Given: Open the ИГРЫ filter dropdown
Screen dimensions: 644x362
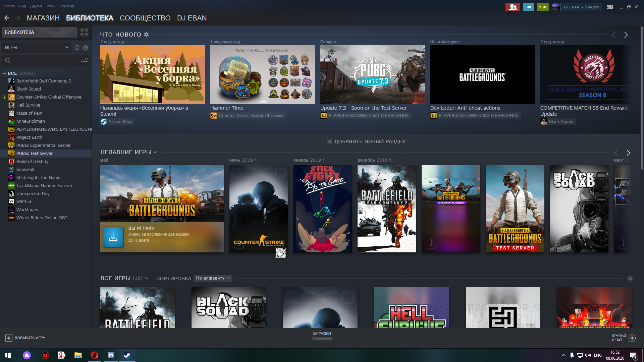Looking at the screenshot, I should pyautogui.click(x=37, y=48).
